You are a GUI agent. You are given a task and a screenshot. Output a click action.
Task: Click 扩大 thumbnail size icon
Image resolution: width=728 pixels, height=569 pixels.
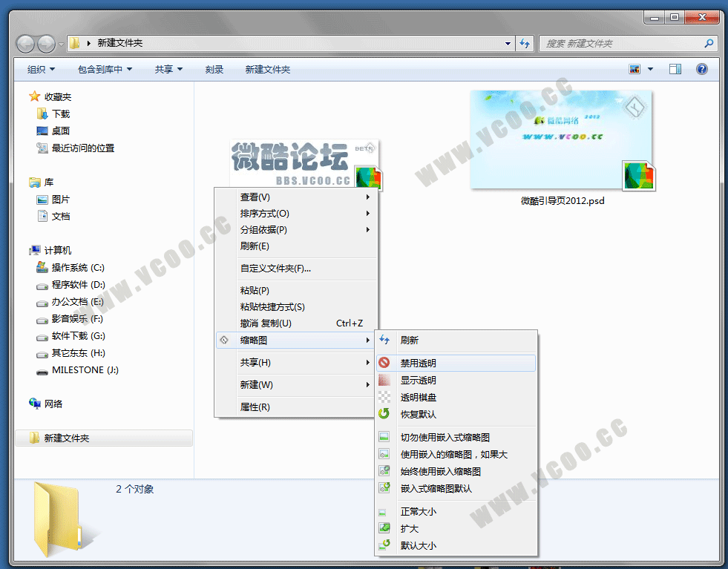384,528
